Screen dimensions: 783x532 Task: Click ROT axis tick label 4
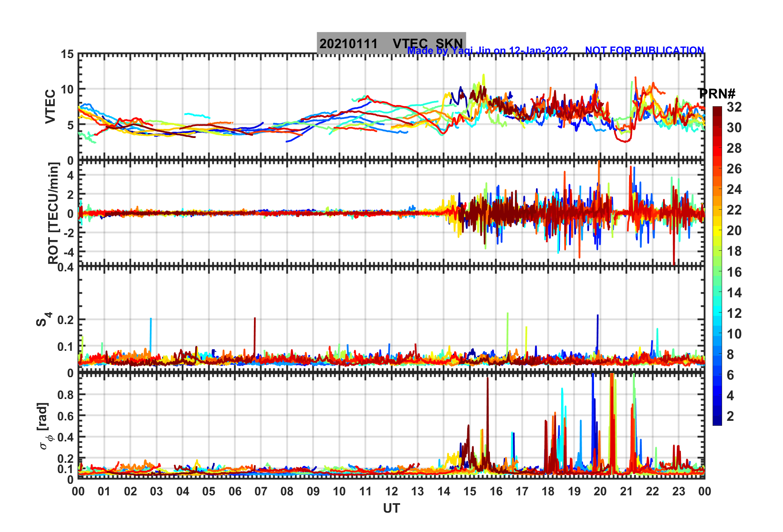click(70, 175)
